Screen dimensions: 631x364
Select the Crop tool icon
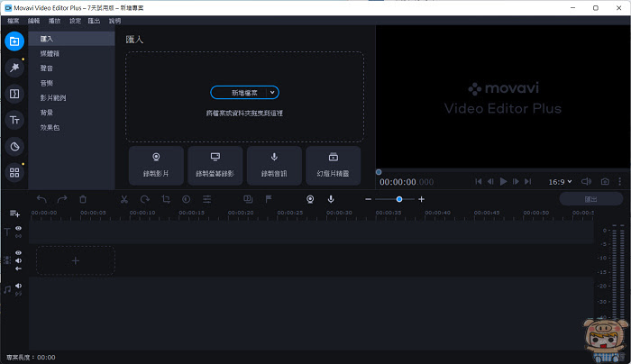click(x=166, y=199)
